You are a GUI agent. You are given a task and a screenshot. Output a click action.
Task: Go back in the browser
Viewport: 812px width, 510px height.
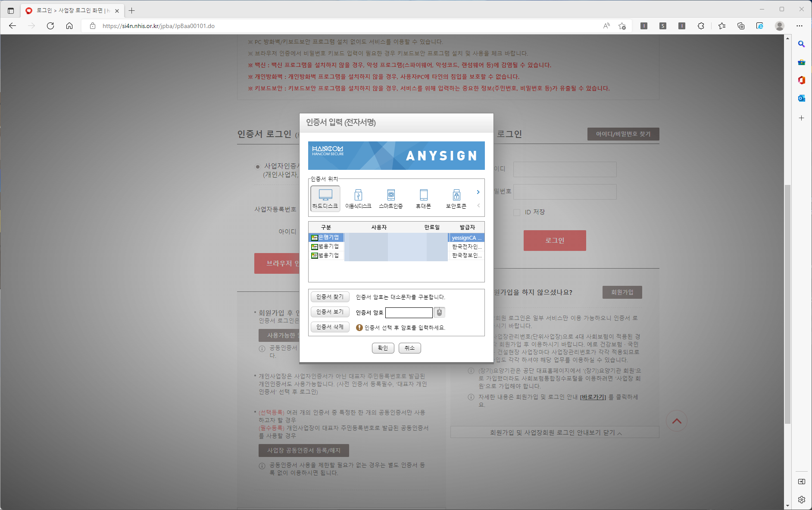click(12, 26)
